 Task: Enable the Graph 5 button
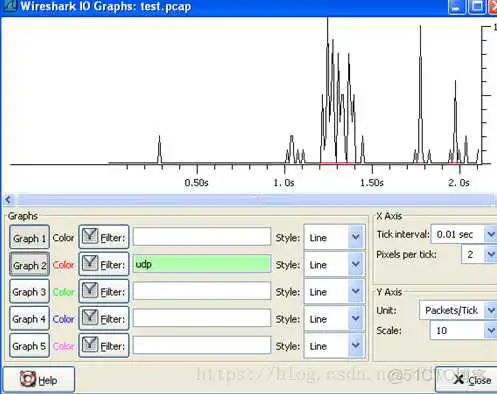coord(29,346)
